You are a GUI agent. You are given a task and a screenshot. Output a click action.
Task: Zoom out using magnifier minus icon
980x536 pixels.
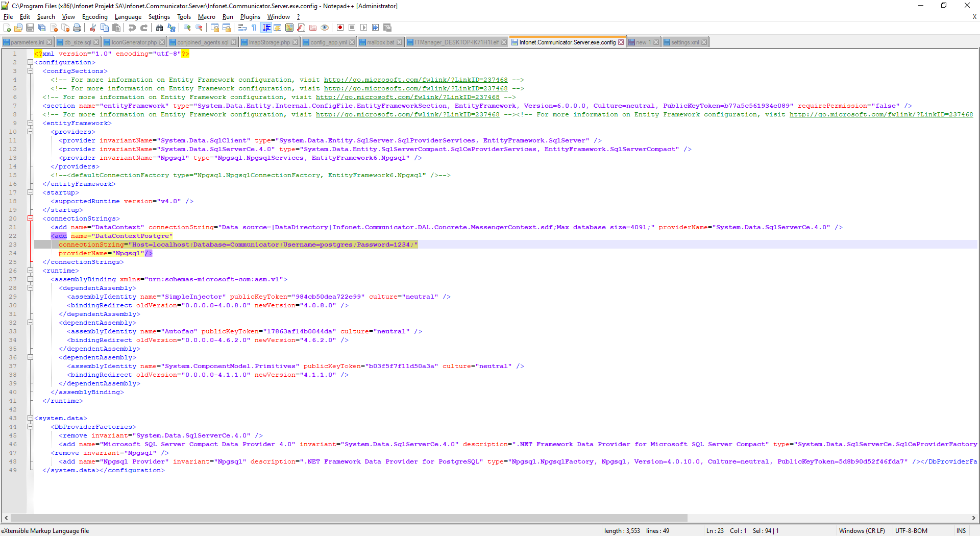coord(199,28)
